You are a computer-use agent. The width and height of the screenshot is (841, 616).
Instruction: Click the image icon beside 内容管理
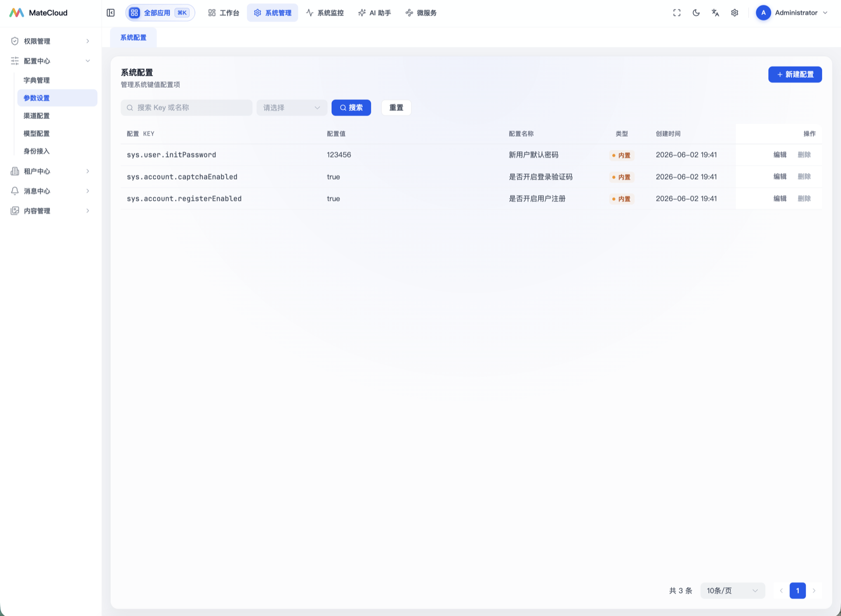[x=15, y=211]
